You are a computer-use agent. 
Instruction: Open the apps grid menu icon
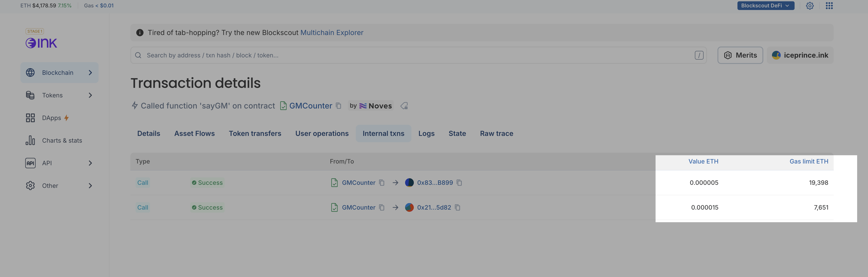(x=829, y=6)
